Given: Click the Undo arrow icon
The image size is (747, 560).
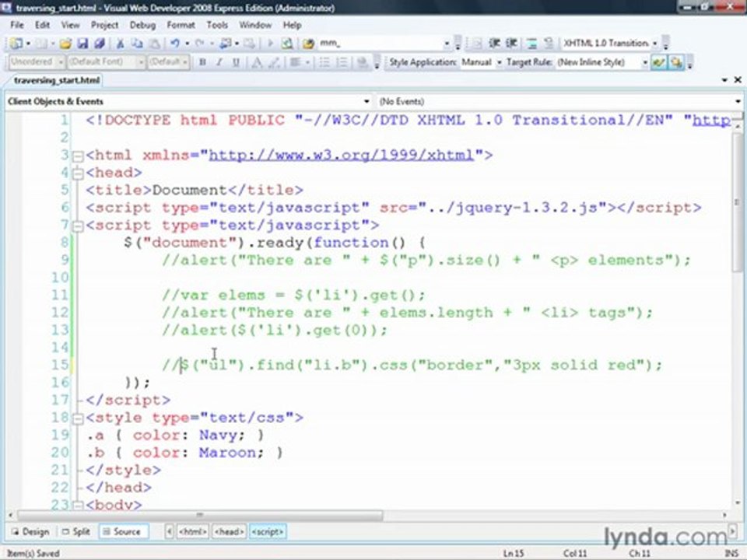Looking at the screenshot, I should tap(175, 44).
